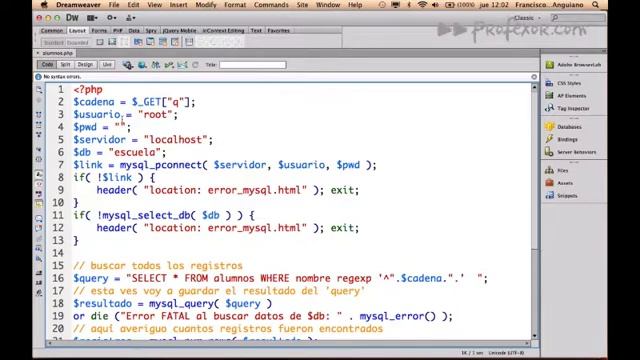This screenshot has height=360, width=640.
Task: Switch to PHP insert tab
Action: point(118,31)
